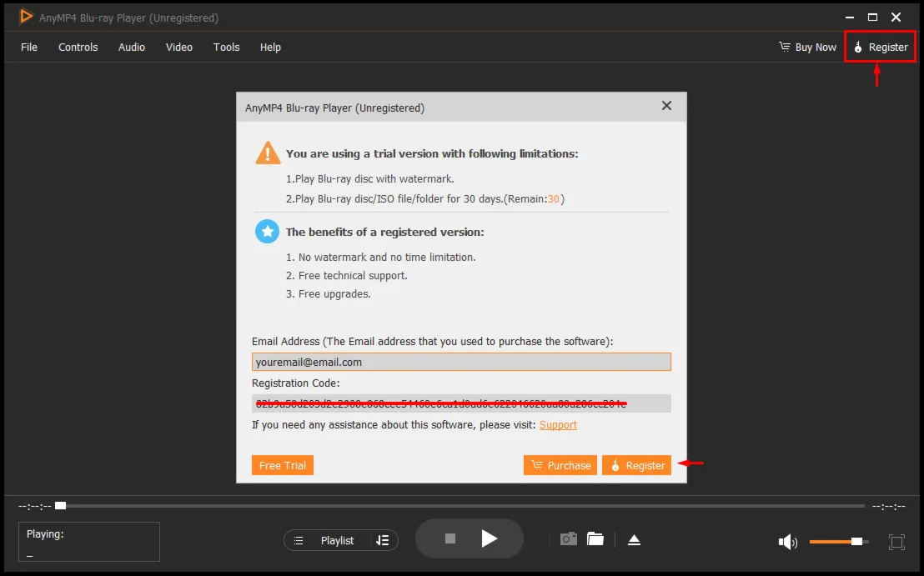Click the playlist sort order icon
Image resolution: width=924 pixels, height=576 pixels.
tap(383, 541)
